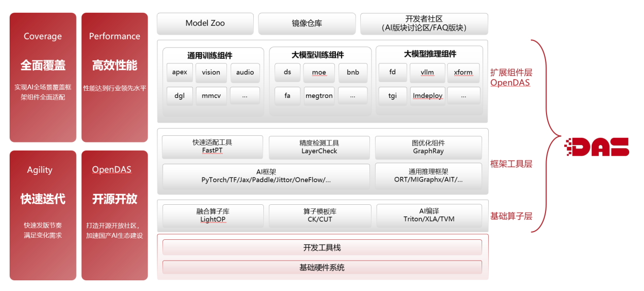Select the 镜像仓库 tab

pos(307,23)
